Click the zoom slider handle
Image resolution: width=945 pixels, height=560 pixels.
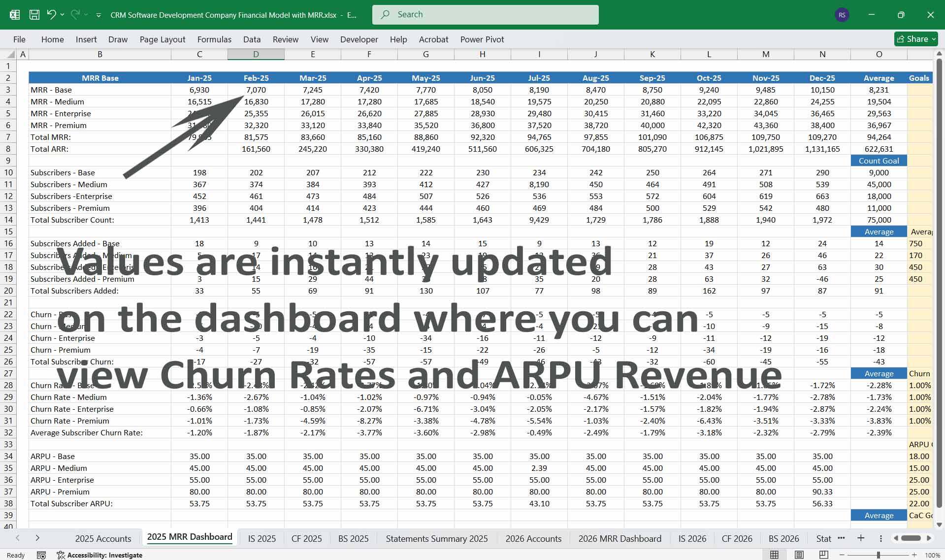click(x=878, y=555)
